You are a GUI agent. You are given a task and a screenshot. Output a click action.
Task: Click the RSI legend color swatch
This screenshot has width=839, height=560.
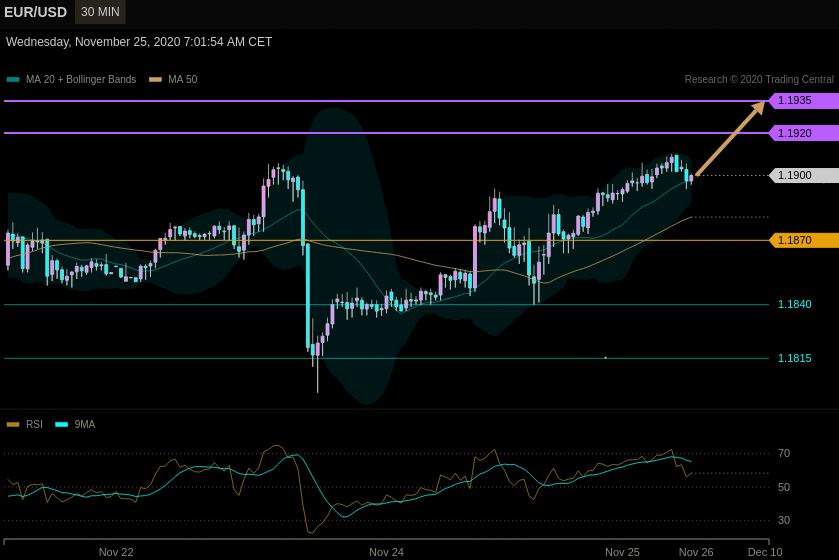click(x=13, y=425)
